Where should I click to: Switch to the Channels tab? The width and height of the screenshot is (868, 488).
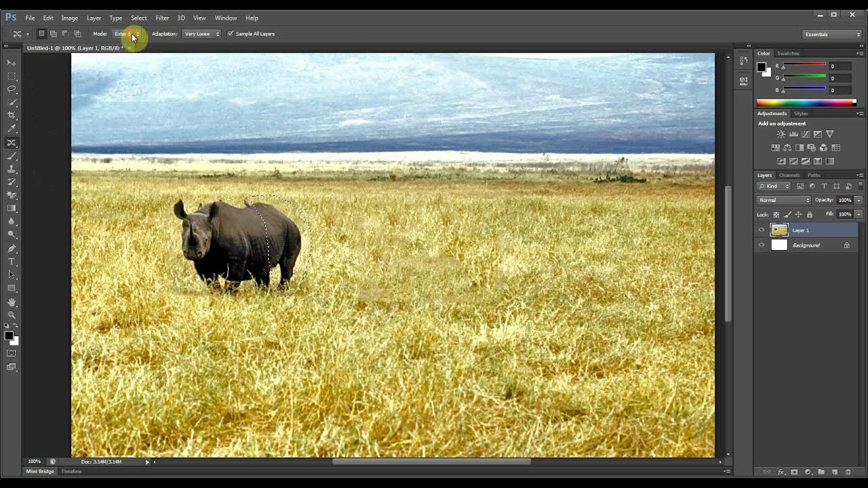tap(789, 176)
